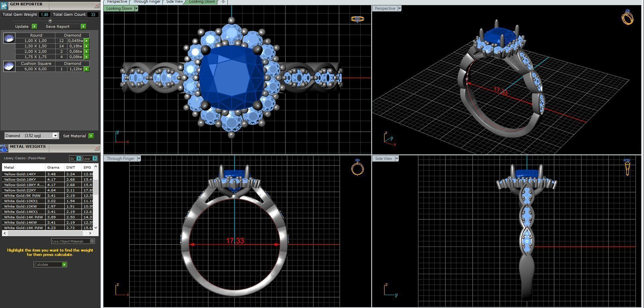Click the green arrow next to Calculate
The height and width of the screenshot is (308, 644).
[64, 264]
